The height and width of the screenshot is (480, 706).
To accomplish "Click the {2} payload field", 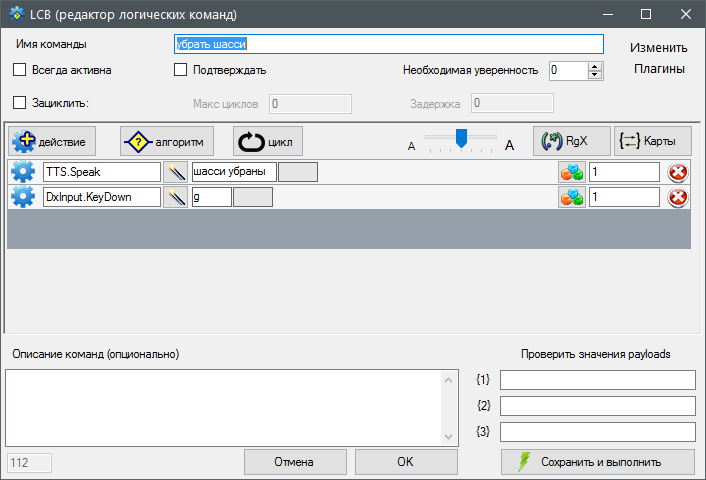I will 598,406.
